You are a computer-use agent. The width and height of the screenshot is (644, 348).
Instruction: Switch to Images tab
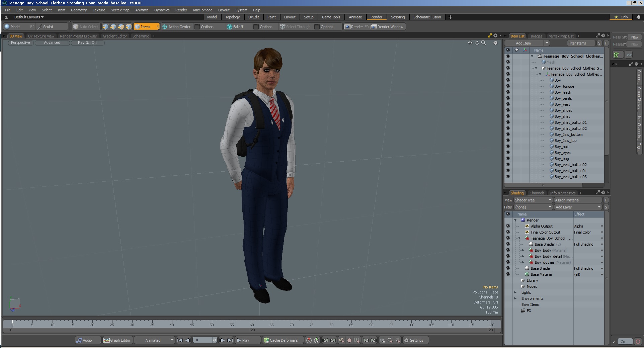tap(536, 36)
